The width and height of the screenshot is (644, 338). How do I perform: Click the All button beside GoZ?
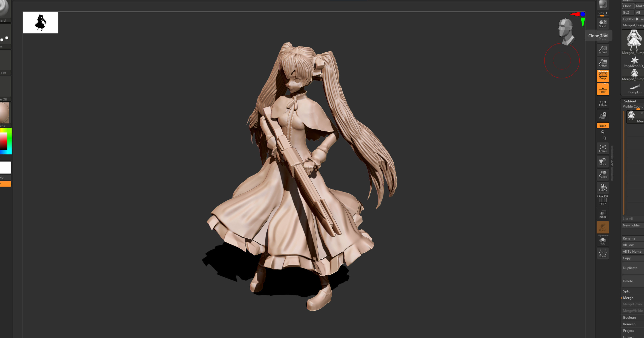[x=639, y=12]
